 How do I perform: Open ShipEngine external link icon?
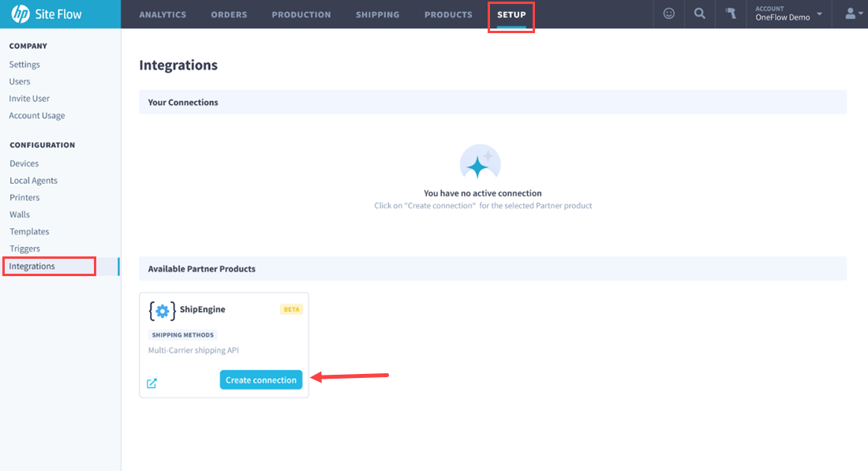coord(152,383)
